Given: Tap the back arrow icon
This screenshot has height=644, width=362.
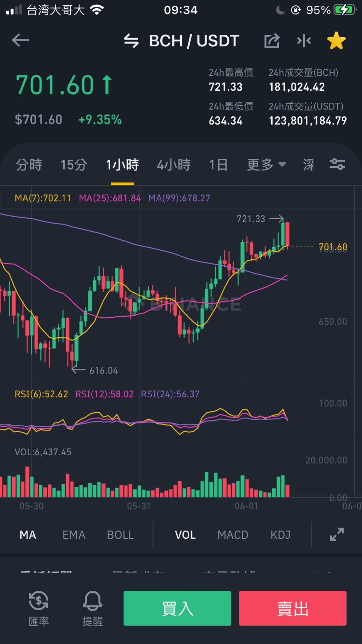Looking at the screenshot, I should 20,41.
